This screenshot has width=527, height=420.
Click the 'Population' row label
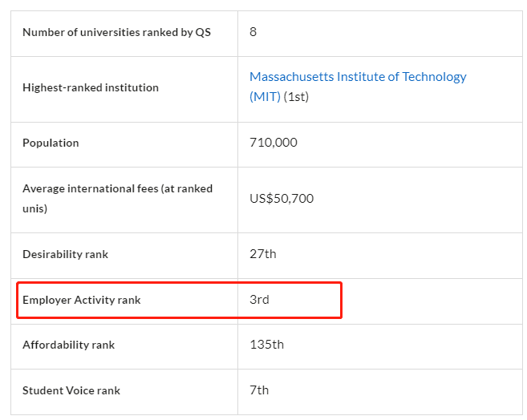51,143
